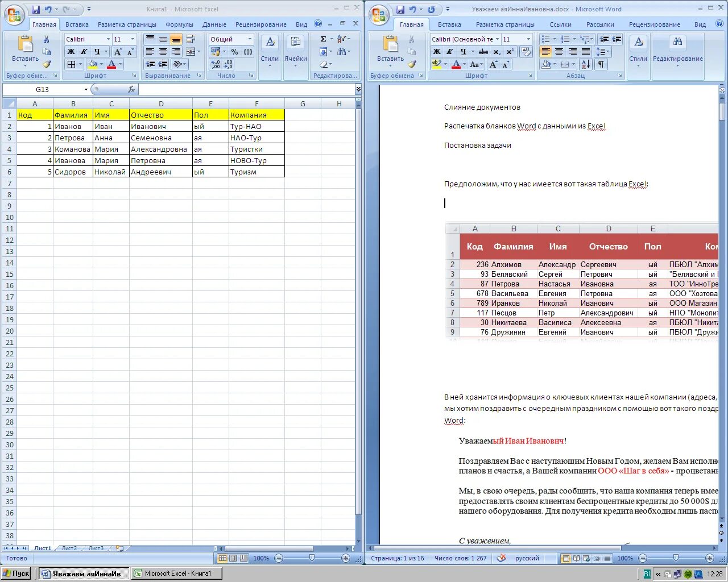Click Excel Help question mark icon
The height and width of the screenshot is (582, 728).
tap(318, 24)
